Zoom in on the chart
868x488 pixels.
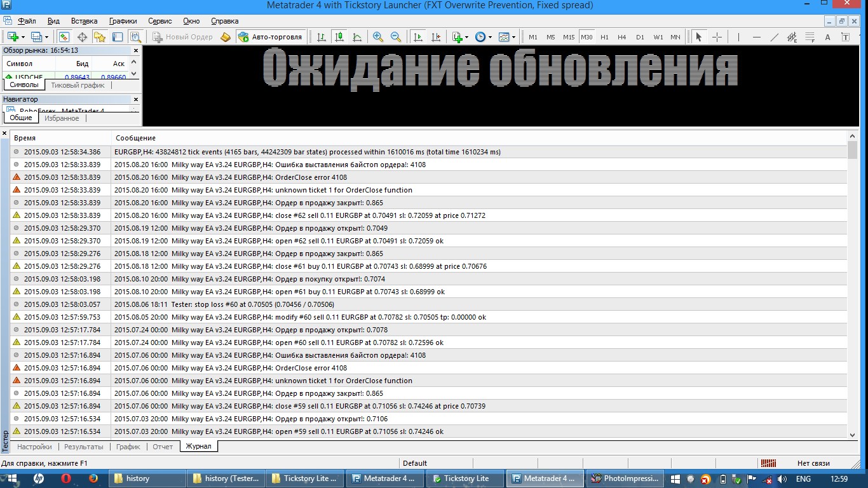pyautogui.click(x=378, y=37)
